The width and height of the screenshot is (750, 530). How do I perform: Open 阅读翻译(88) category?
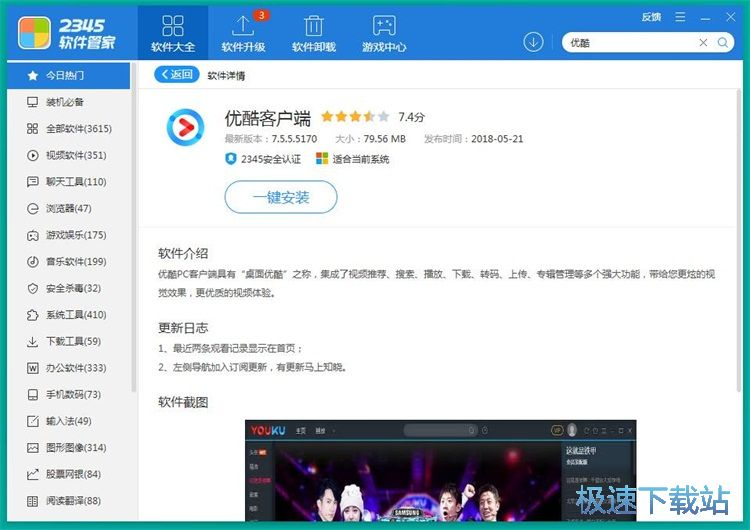tap(68, 501)
